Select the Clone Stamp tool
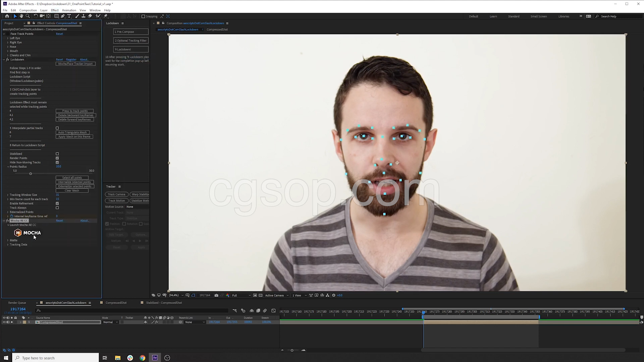The width and height of the screenshot is (644, 362). point(83,16)
